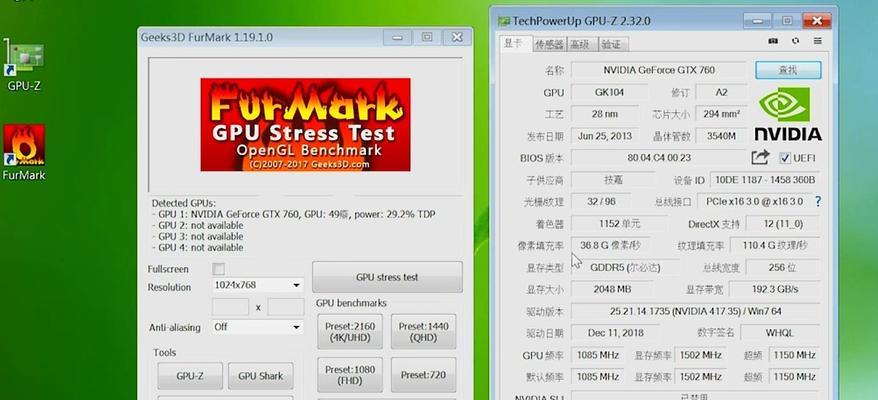
Task: Click the bus interface PCIe x16 3.0 field
Action: pyautogui.click(x=754, y=201)
